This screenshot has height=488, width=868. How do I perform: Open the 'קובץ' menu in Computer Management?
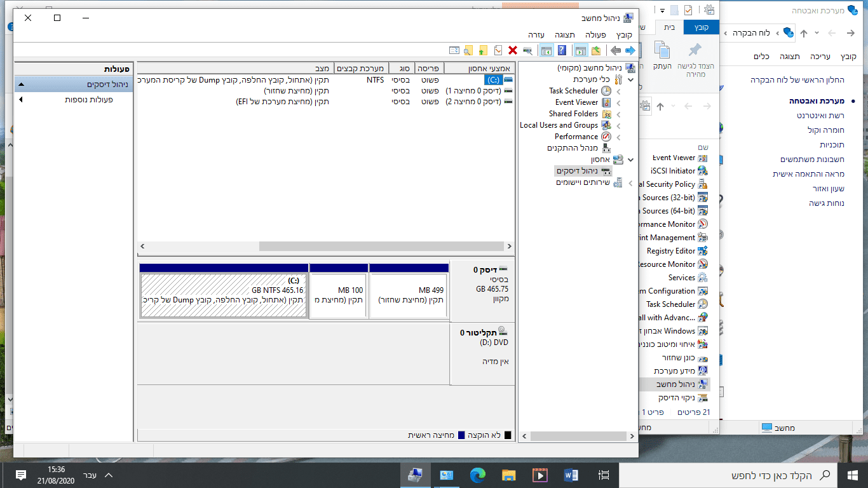tap(624, 35)
